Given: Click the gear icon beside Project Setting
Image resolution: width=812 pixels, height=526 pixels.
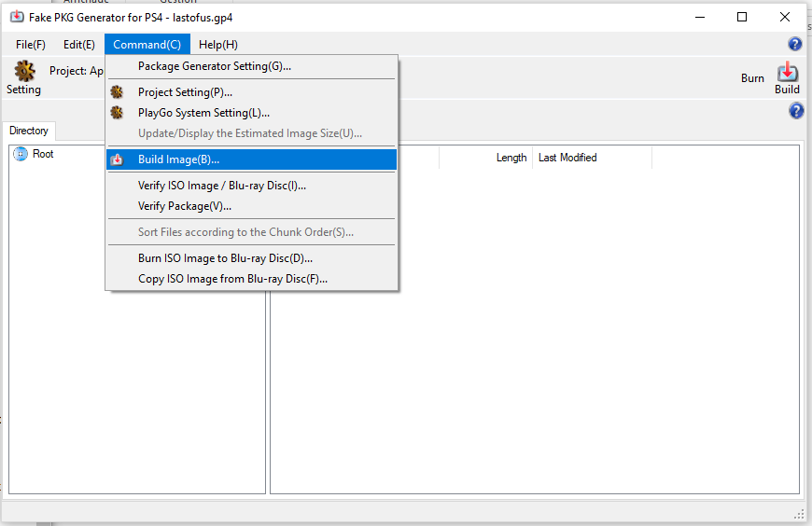Looking at the screenshot, I should pyautogui.click(x=117, y=92).
